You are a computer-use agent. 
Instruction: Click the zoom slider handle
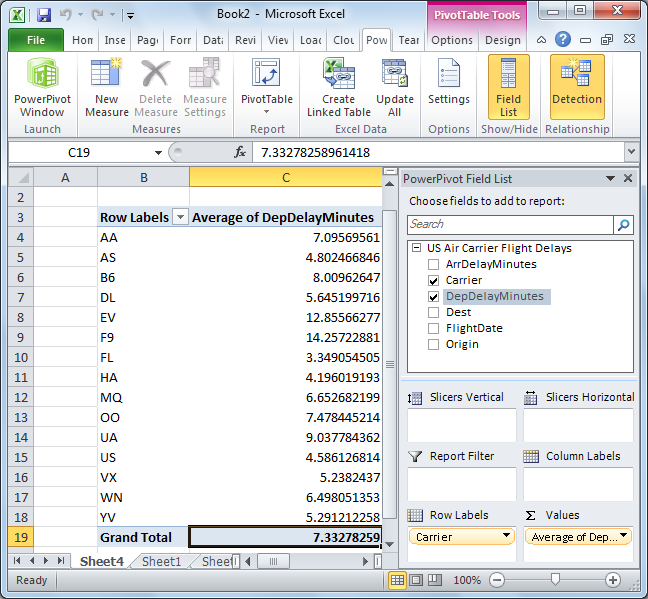555,579
